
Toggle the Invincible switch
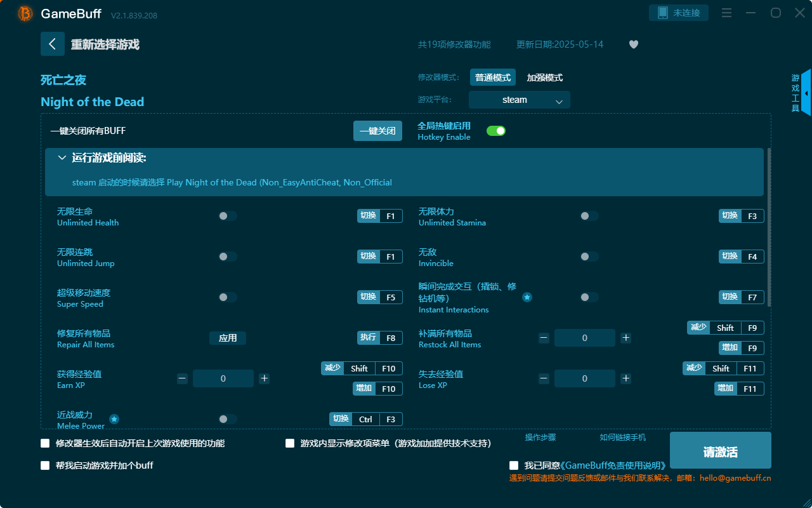coord(588,256)
